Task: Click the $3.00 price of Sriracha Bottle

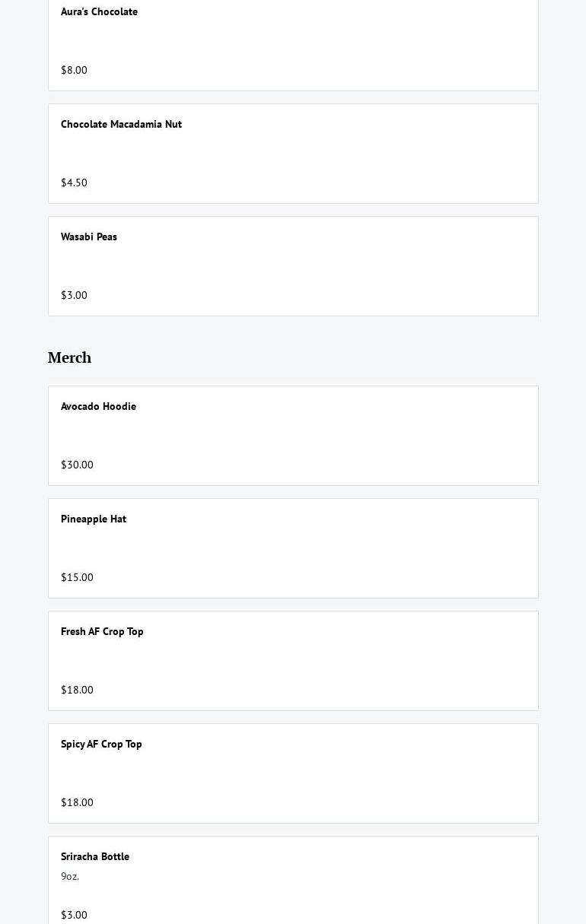Action: click(74, 915)
